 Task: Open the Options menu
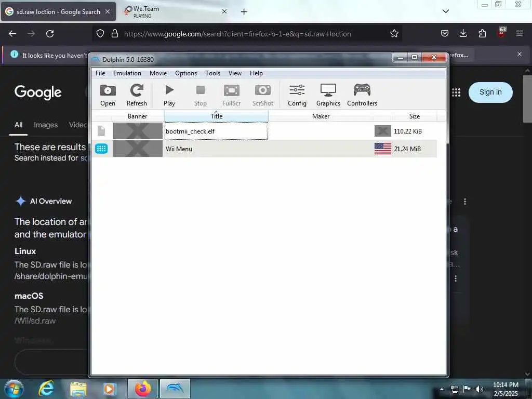click(186, 73)
